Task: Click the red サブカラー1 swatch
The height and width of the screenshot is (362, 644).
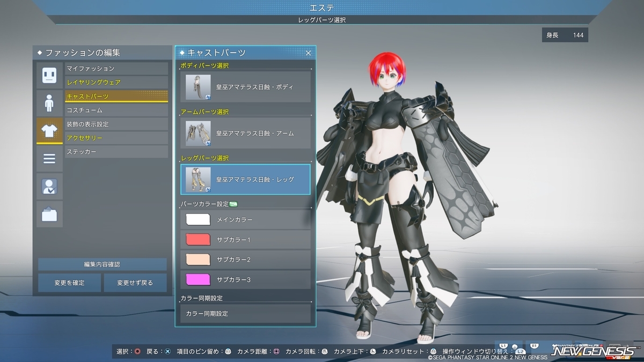Action: (x=198, y=240)
